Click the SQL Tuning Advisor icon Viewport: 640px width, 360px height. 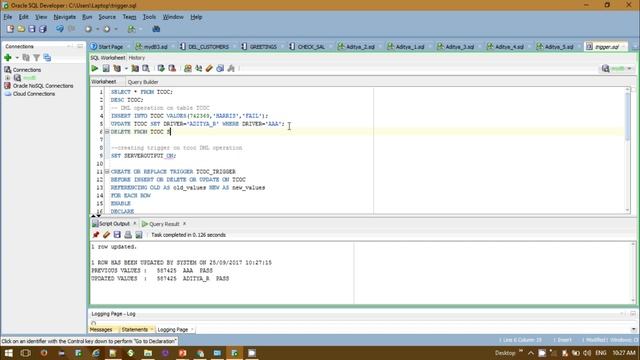click(146, 69)
